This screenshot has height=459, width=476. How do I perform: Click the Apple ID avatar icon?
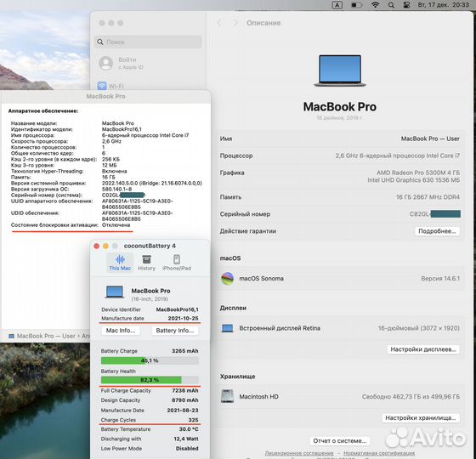[x=106, y=63]
